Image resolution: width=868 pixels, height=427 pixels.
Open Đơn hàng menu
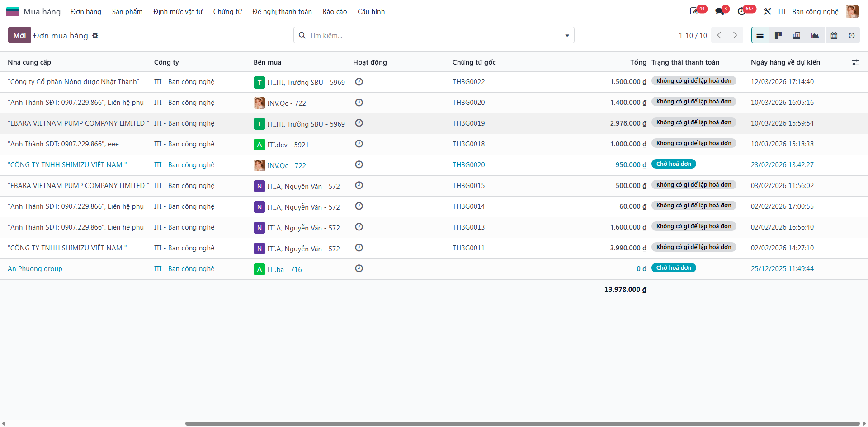86,11
